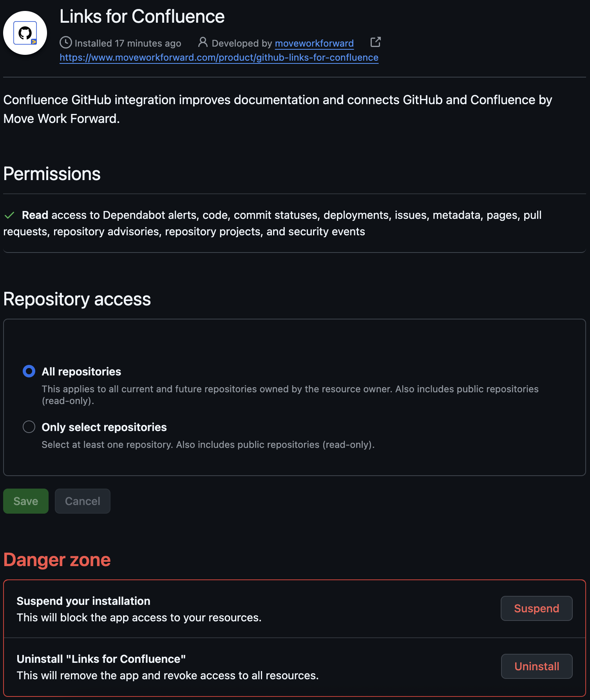
Task: Click the bold Read access permission text
Action: pos(35,215)
